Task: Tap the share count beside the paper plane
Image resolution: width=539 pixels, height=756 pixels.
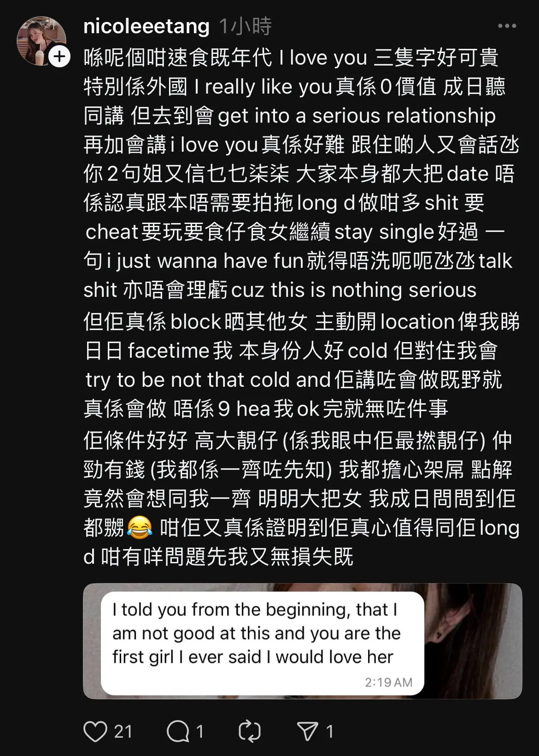Action: (329, 732)
